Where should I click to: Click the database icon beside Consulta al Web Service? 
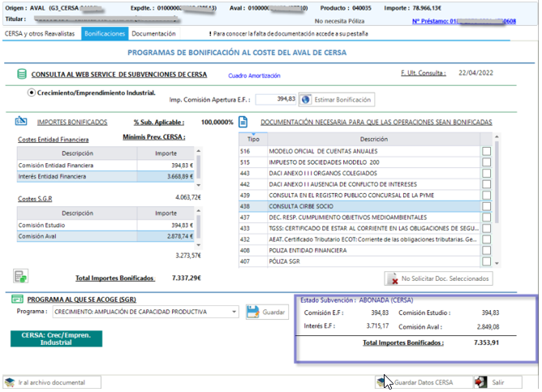tap(22, 75)
